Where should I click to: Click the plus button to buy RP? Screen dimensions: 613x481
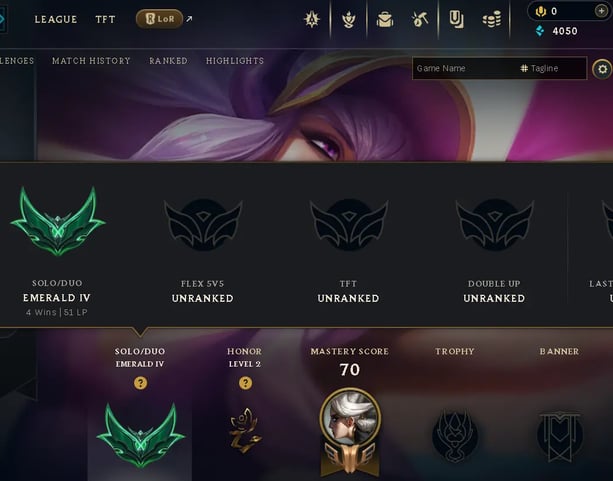coord(600,11)
